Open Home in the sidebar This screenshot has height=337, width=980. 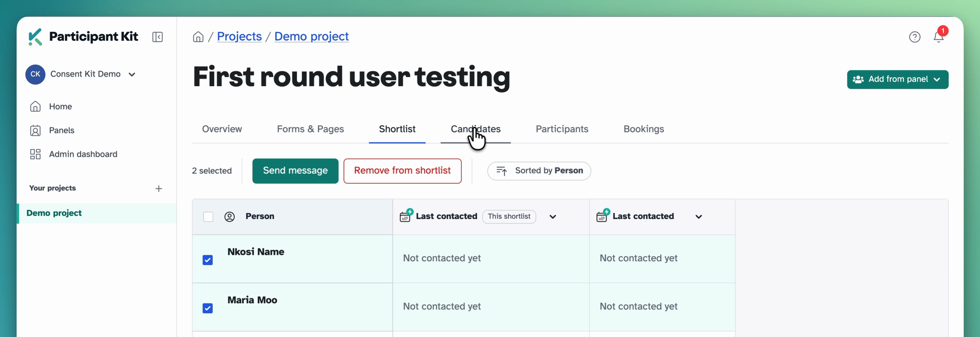(x=60, y=106)
